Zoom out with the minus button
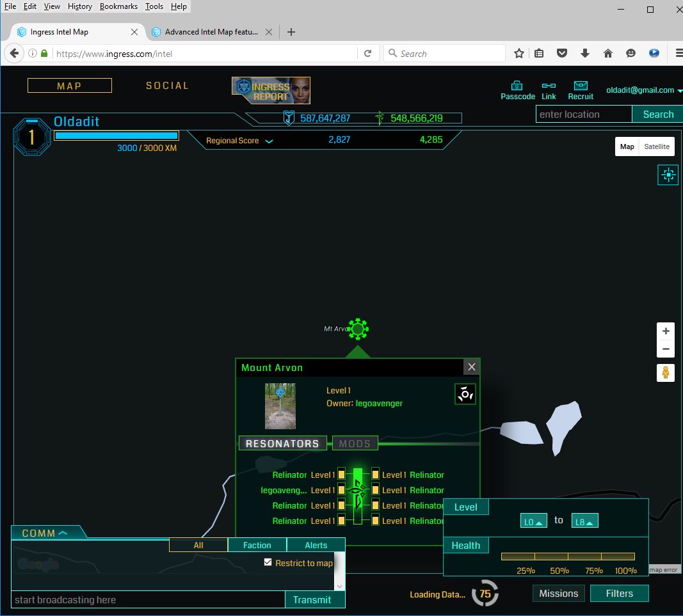This screenshot has height=616, width=683. tap(666, 349)
